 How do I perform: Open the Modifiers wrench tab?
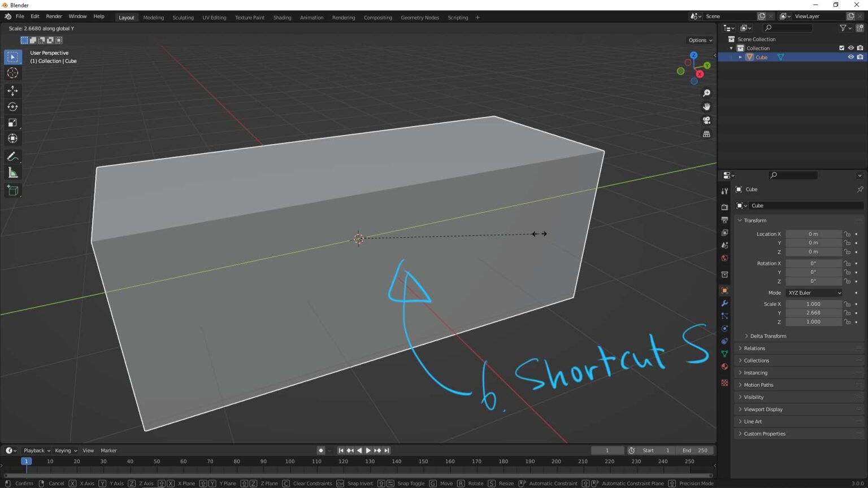pos(724,303)
